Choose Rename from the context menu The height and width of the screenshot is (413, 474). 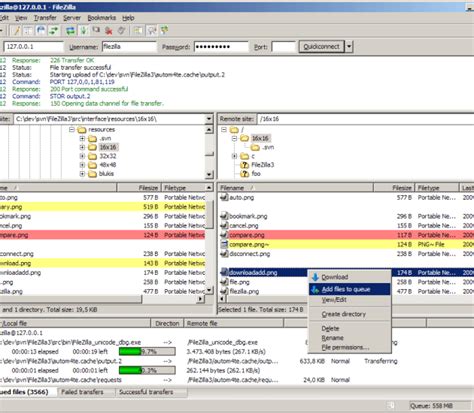[x=349, y=338]
